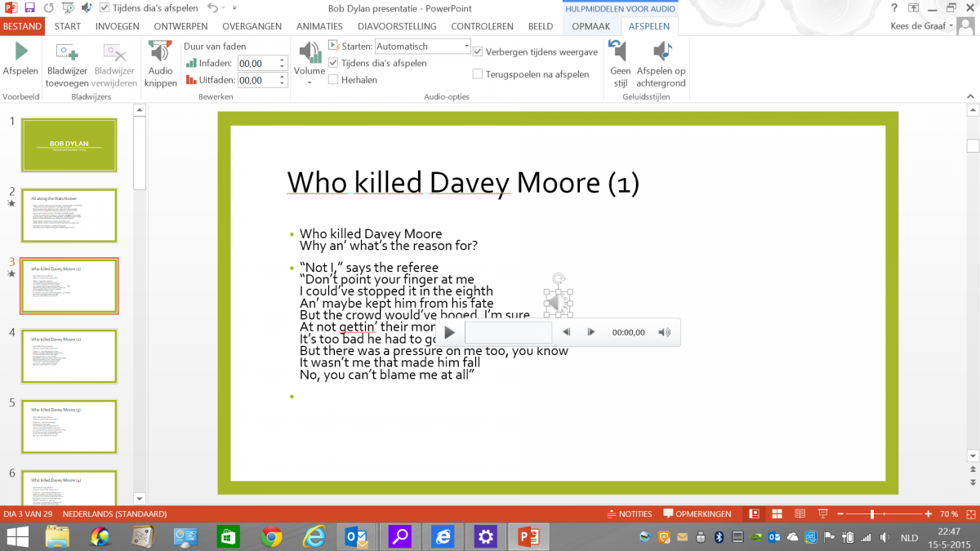
Task: Zoom in with the plus button
Action: point(929,514)
